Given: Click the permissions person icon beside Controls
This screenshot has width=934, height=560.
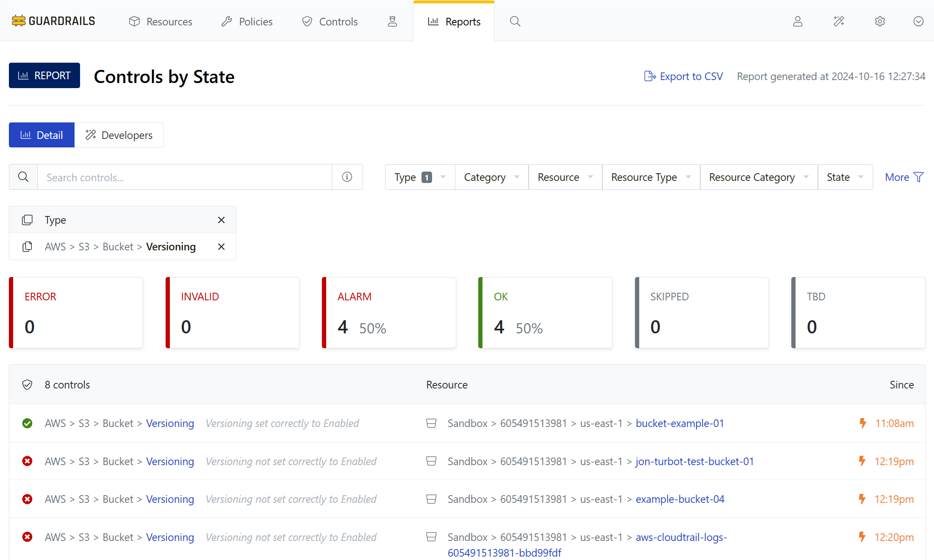Looking at the screenshot, I should coord(392,21).
